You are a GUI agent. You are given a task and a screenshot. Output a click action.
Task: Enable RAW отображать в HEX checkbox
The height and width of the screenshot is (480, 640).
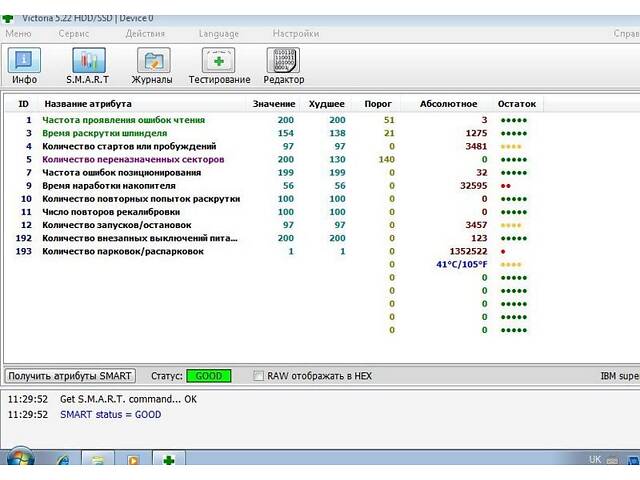coord(259,376)
